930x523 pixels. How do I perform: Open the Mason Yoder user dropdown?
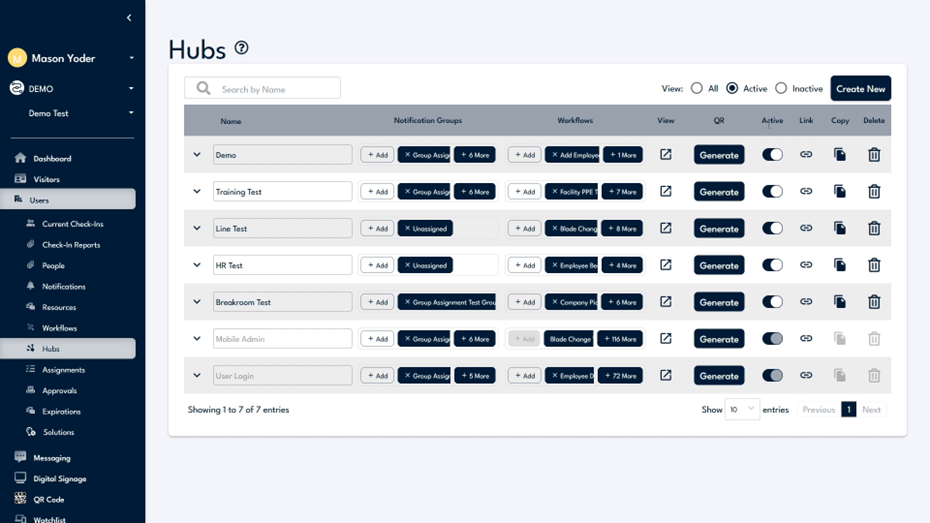[131, 59]
